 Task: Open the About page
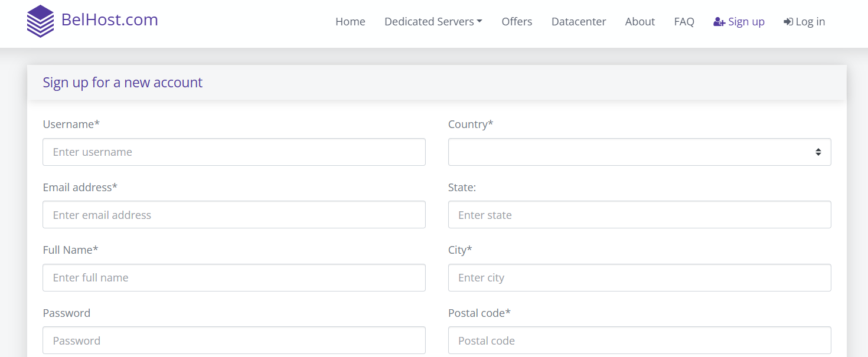(640, 22)
